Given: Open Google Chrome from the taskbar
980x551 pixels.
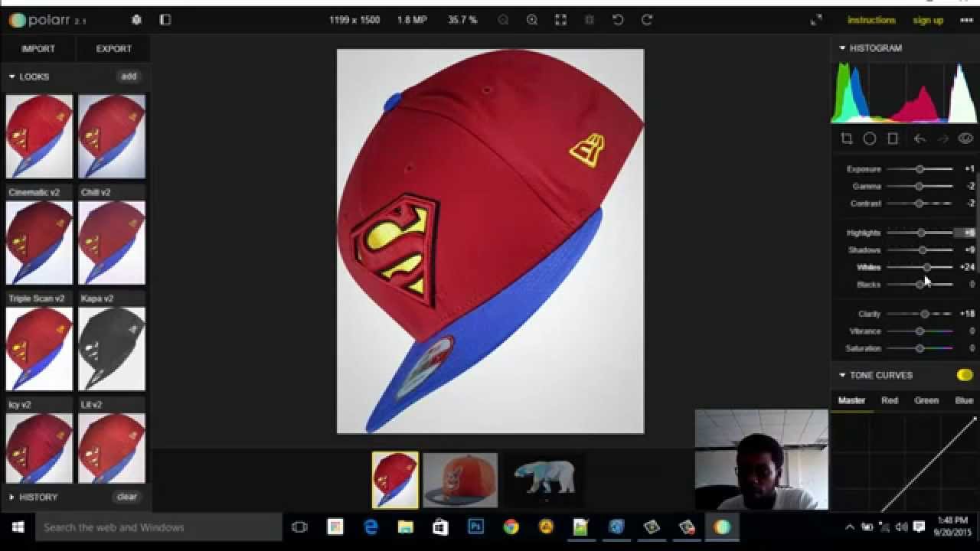Looking at the screenshot, I should [511, 527].
